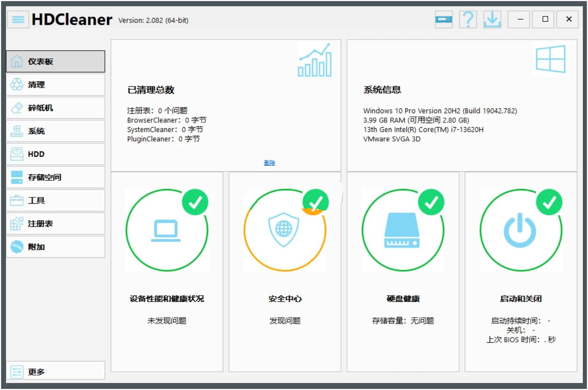Open security center shield globe icon
588x390 pixels.
coord(284,230)
